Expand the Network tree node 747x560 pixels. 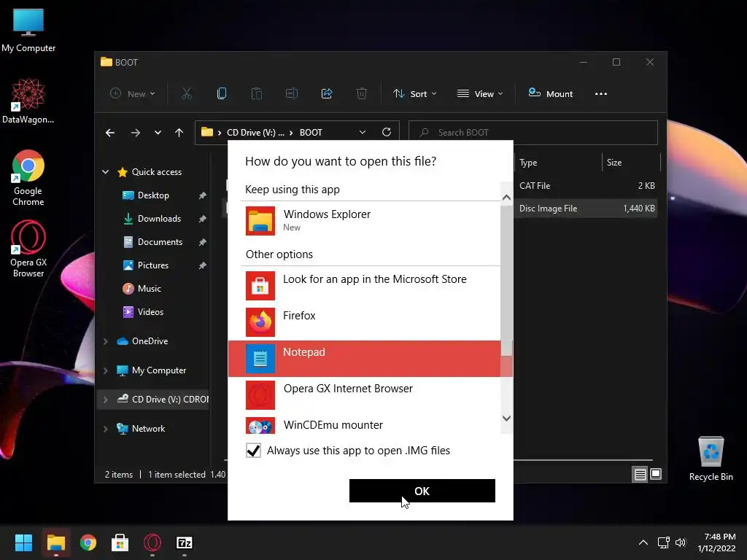click(105, 429)
